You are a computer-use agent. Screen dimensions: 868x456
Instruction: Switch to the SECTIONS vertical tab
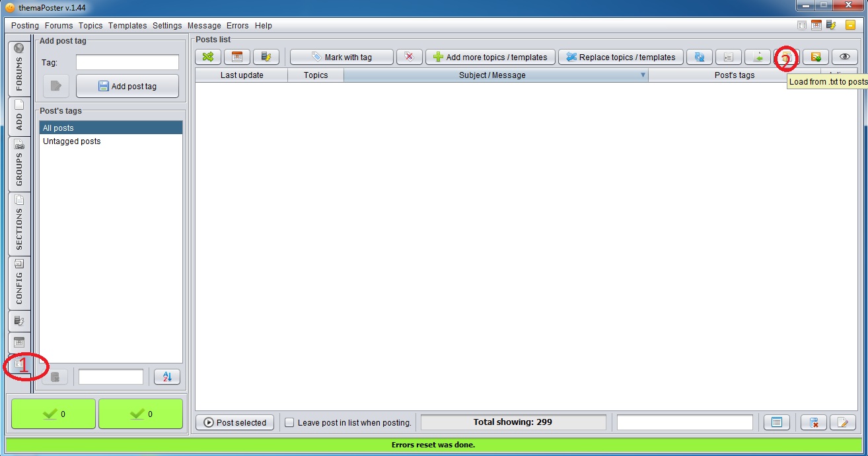click(x=19, y=223)
